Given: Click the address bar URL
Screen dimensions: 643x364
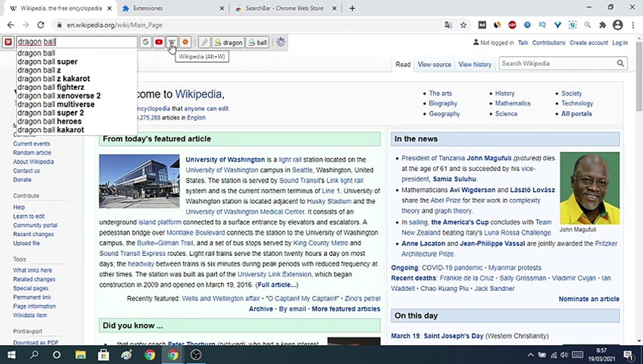Looking at the screenshot, I should pos(115,25).
